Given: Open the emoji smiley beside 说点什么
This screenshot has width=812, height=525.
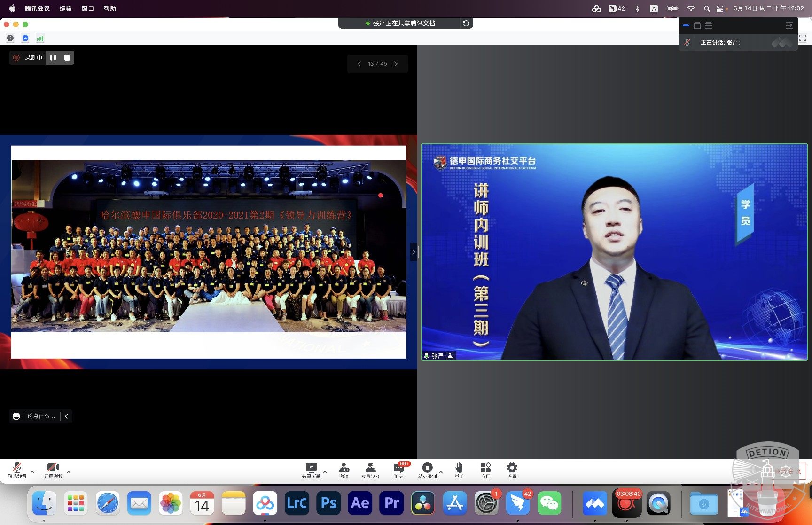Looking at the screenshot, I should pos(16,416).
